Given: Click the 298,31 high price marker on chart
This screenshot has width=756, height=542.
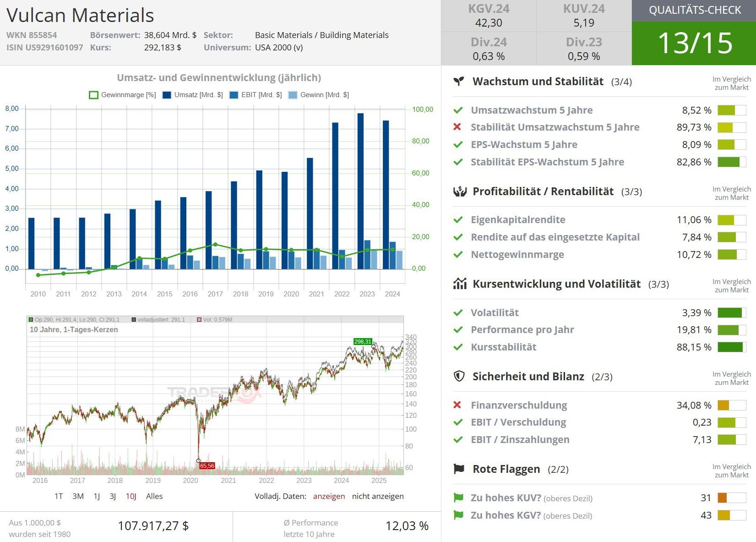Looking at the screenshot, I should tap(363, 341).
